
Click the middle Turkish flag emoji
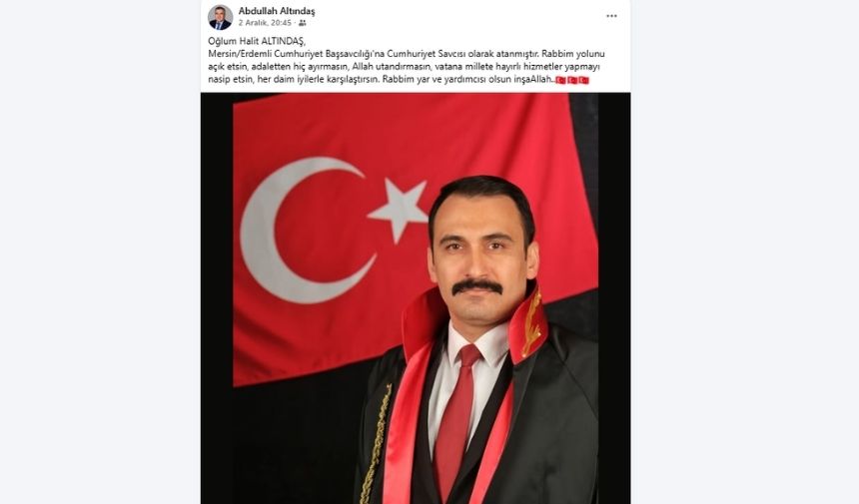[x=572, y=80]
